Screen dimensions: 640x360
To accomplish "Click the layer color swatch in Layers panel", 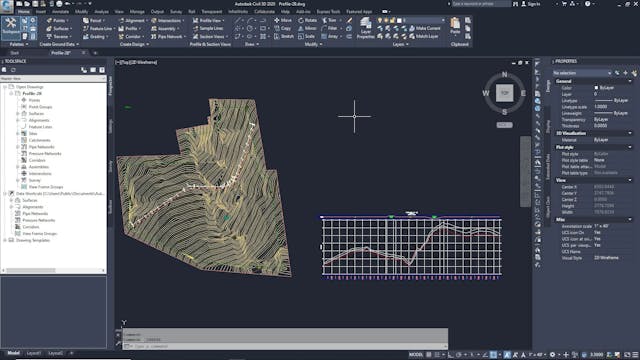I will coord(399,20).
